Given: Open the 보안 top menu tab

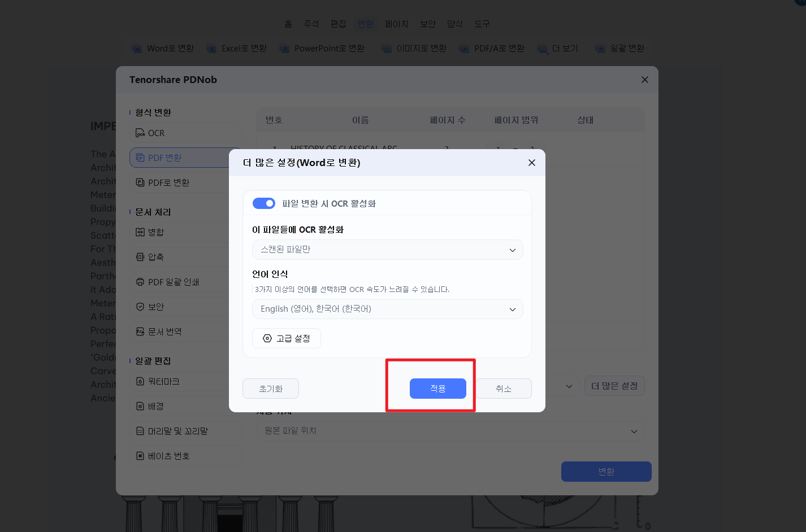Looking at the screenshot, I should coord(428,24).
